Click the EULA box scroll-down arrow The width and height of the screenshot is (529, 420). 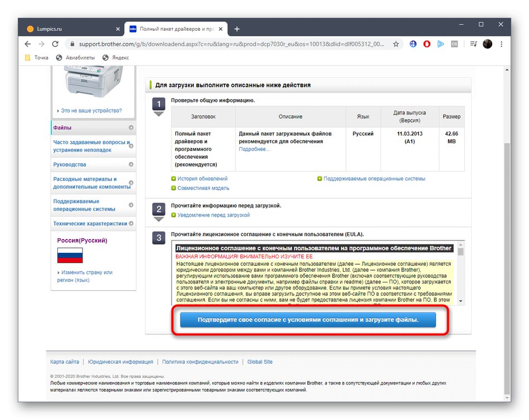coord(461,301)
